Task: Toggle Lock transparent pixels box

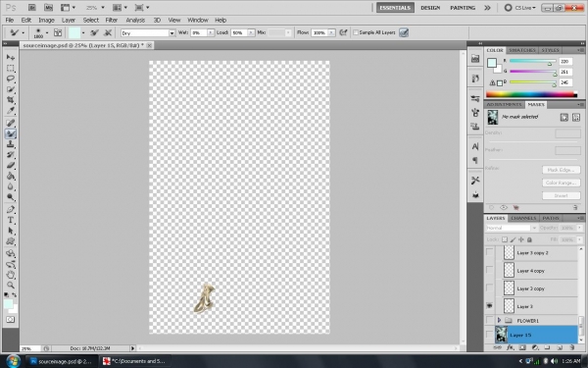Action: pos(505,239)
